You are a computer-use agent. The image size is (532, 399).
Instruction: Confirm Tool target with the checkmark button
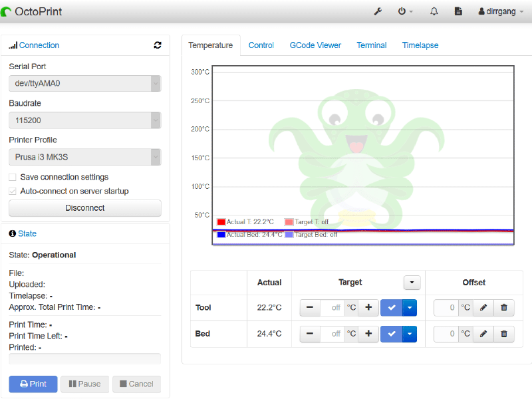(392, 308)
